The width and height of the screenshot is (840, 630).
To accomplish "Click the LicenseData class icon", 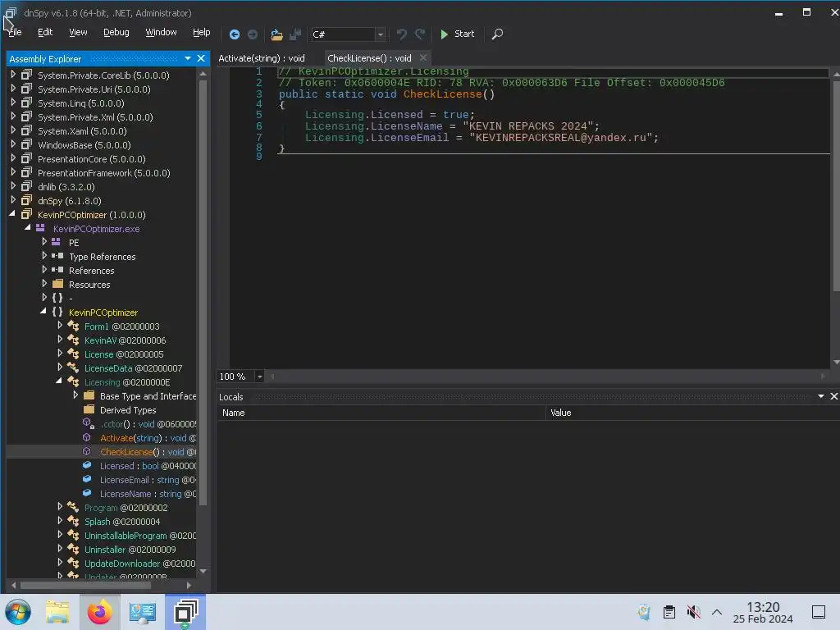I will [x=73, y=367].
